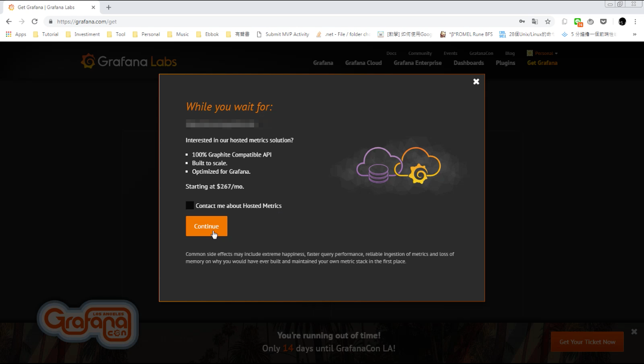This screenshot has height=364, width=644.
Task: Open saved password key icon
Action: point(522,22)
